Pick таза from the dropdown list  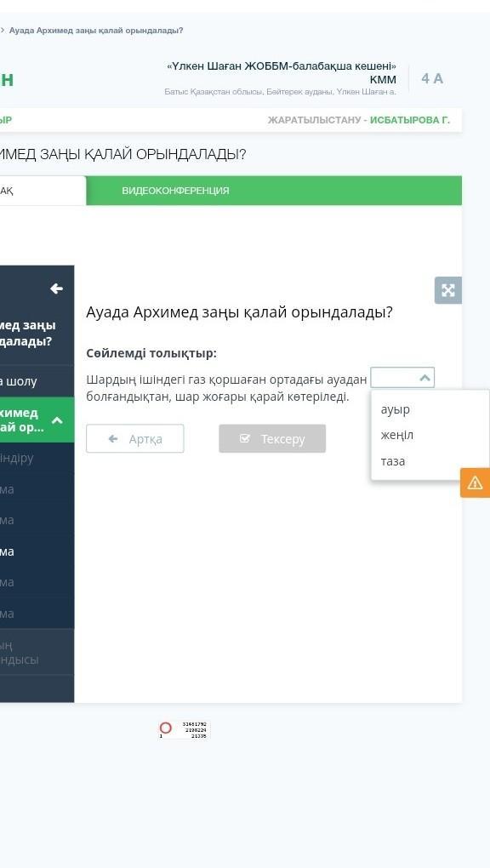pyautogui.click(x=392, y=461)
